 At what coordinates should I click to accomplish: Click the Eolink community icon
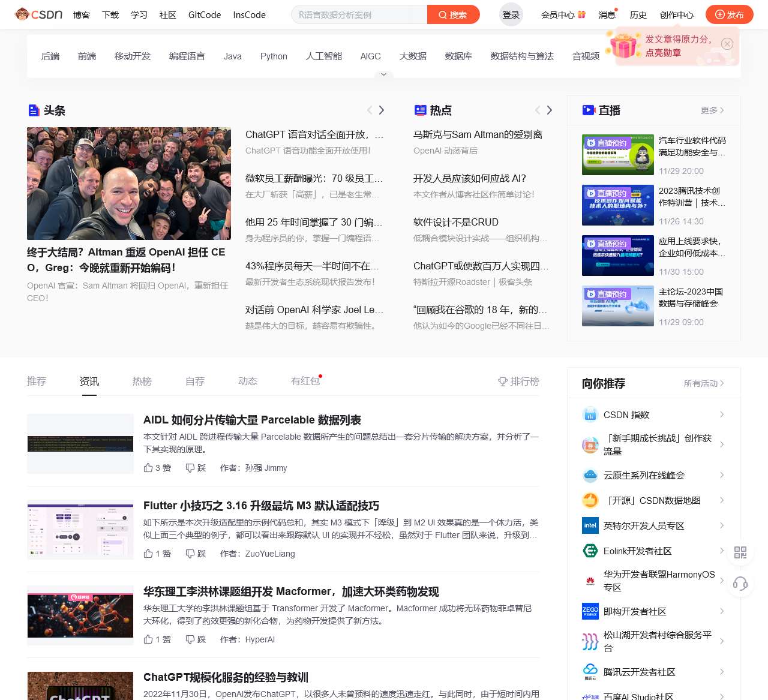coord(590,551)
